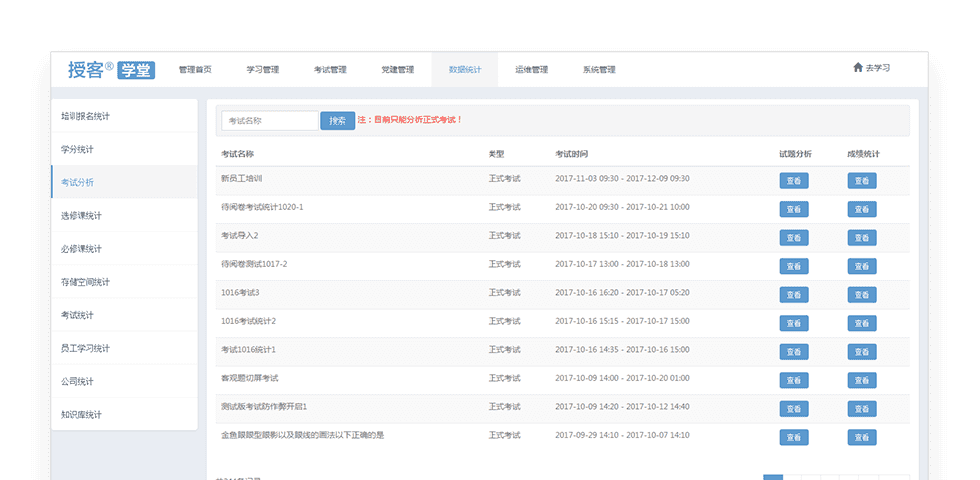Select 必修课统计 in the sidebar
Screen dimensions: 980x480
[125, 248]
